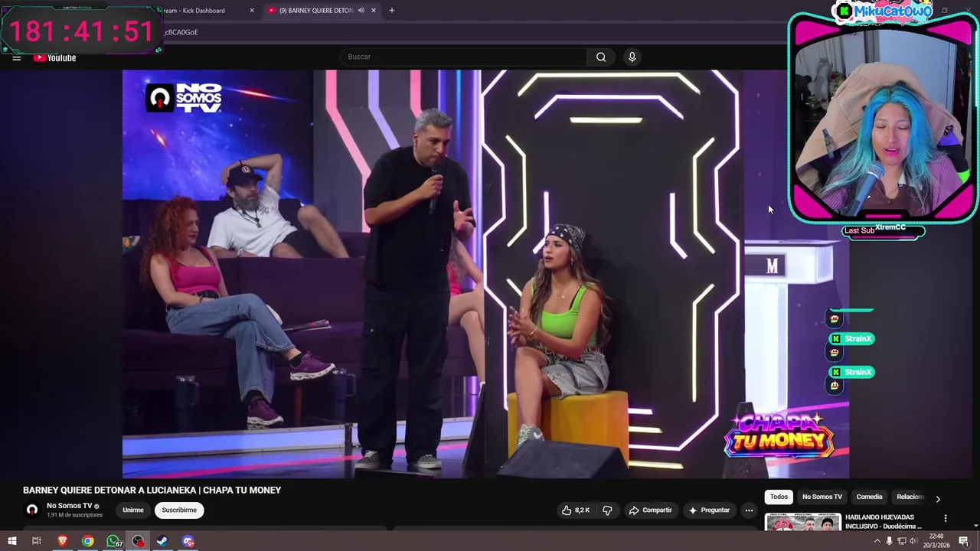Open options menu for HABLANDO HUEVADAS video
980x551 pixels.
946,518
